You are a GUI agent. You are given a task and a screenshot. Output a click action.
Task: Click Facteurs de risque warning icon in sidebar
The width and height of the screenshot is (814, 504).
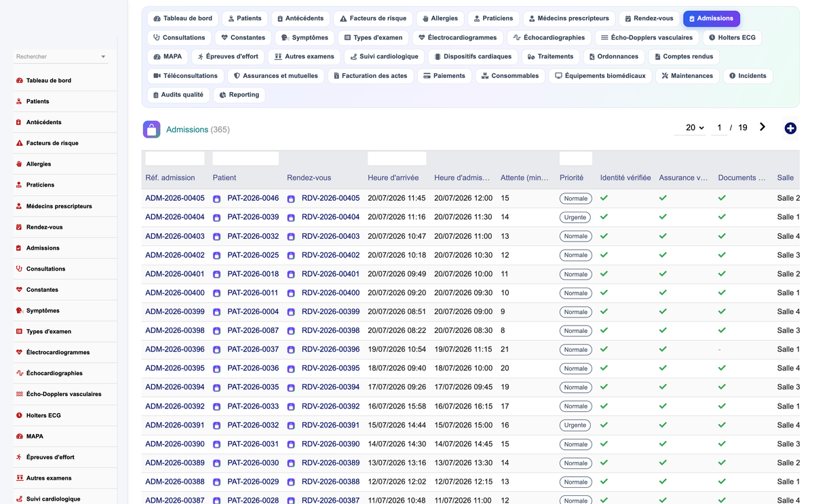(x=19, y=143)
